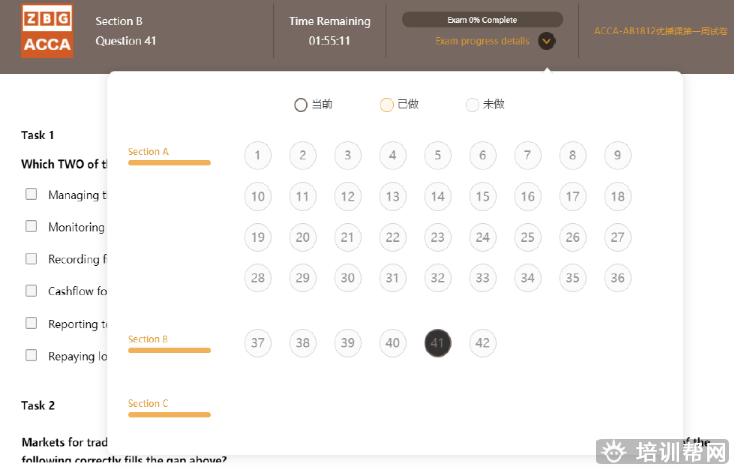The width and height of the screenshot is (734, 469).
Task: Open question 14 from the grid
Action: click(438, 196)
